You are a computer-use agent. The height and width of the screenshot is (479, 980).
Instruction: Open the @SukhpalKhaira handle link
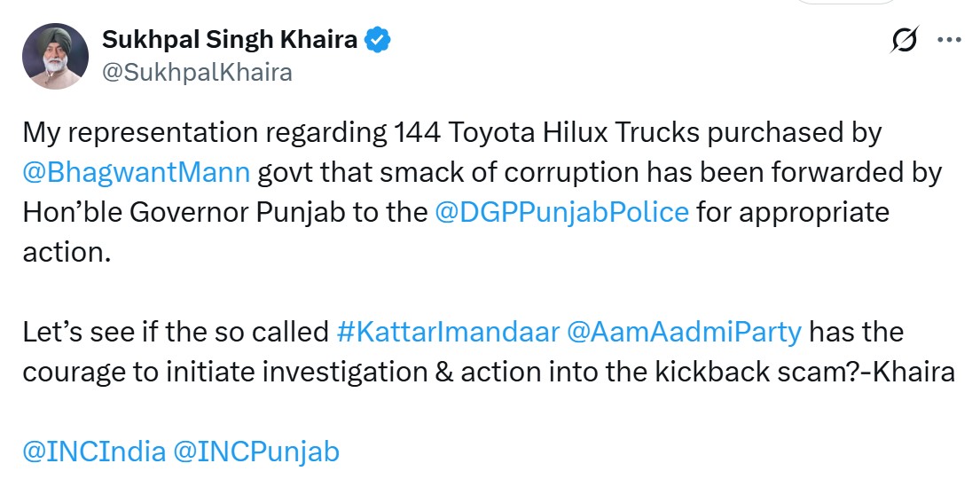197,72
